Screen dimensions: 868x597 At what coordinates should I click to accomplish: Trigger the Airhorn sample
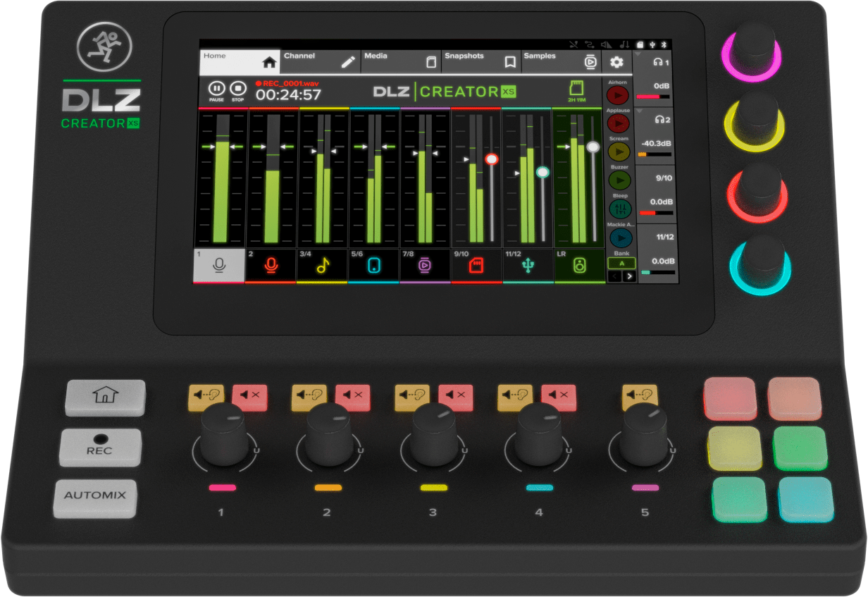click(619, 94)
